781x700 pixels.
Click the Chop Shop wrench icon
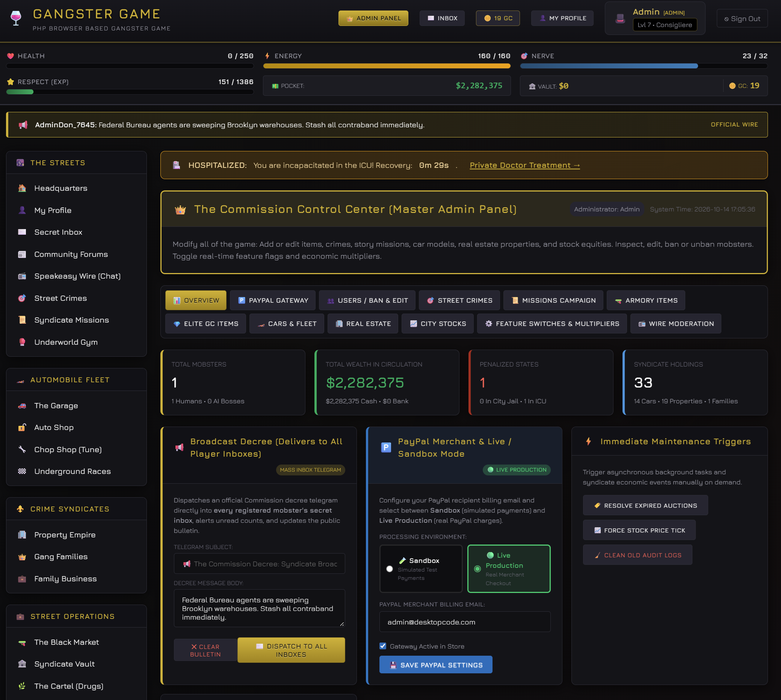[22, 449]
